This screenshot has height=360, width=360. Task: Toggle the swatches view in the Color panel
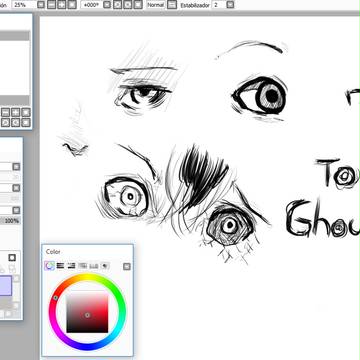click(94, 266)
